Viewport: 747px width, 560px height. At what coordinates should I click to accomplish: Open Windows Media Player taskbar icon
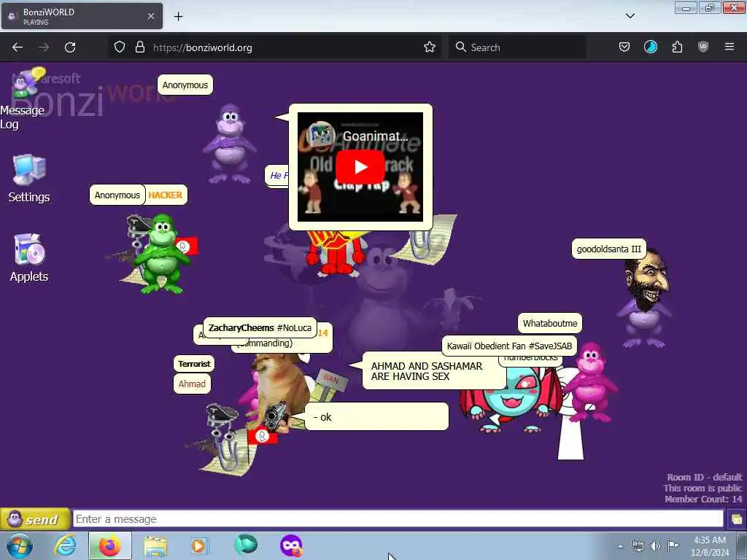point(199,545)
